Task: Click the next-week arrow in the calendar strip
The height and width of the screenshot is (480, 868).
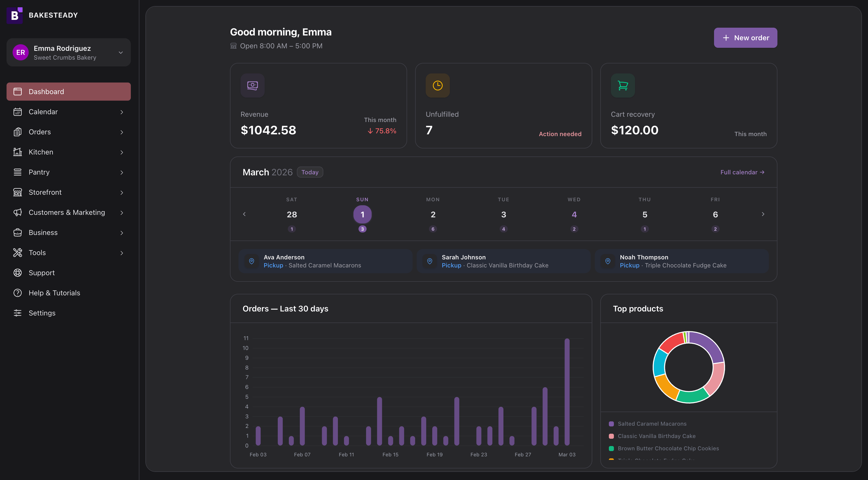Action: click(763, 214)
